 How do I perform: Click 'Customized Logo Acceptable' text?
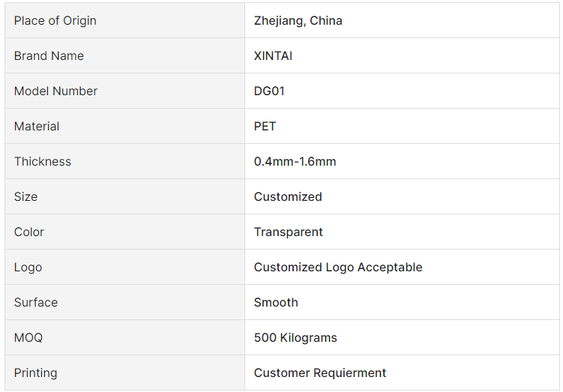pos(338,268)
